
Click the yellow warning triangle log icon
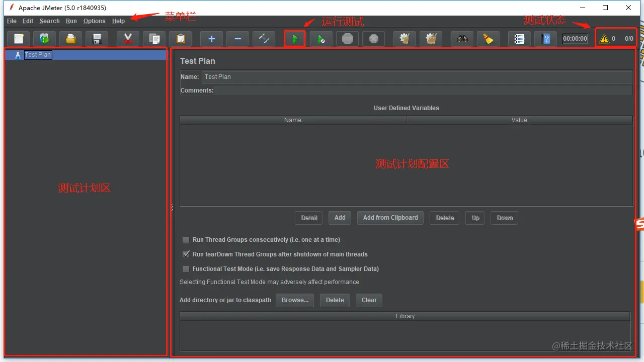click(x=604, y=39)
